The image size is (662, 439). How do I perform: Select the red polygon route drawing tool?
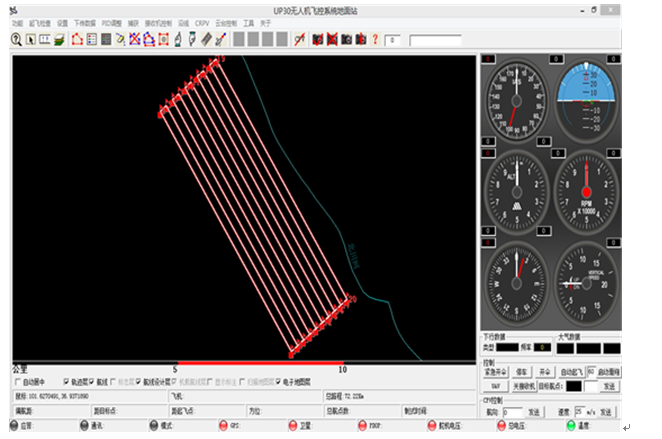[77, 39]
